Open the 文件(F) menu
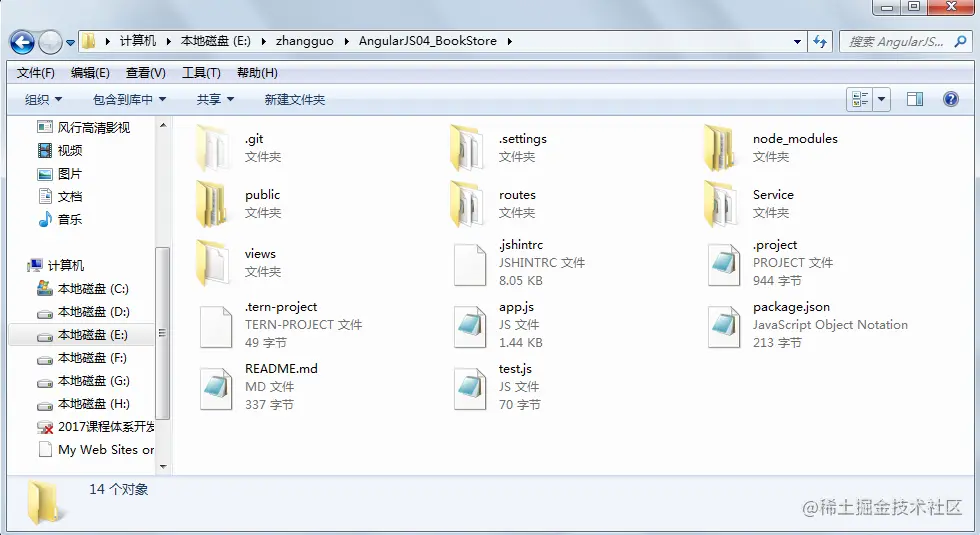The height and width of the screenshot is (535, 980). [35, 73]
